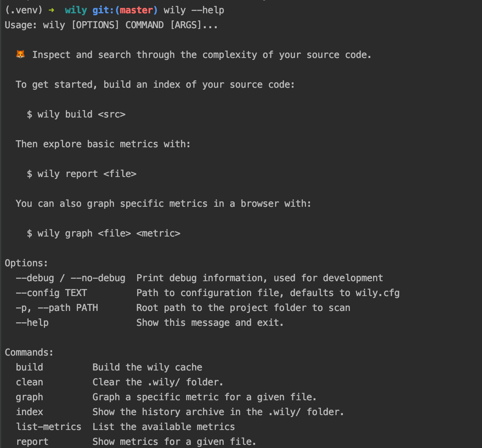Click the fox emoji in the description

(20, 54)
